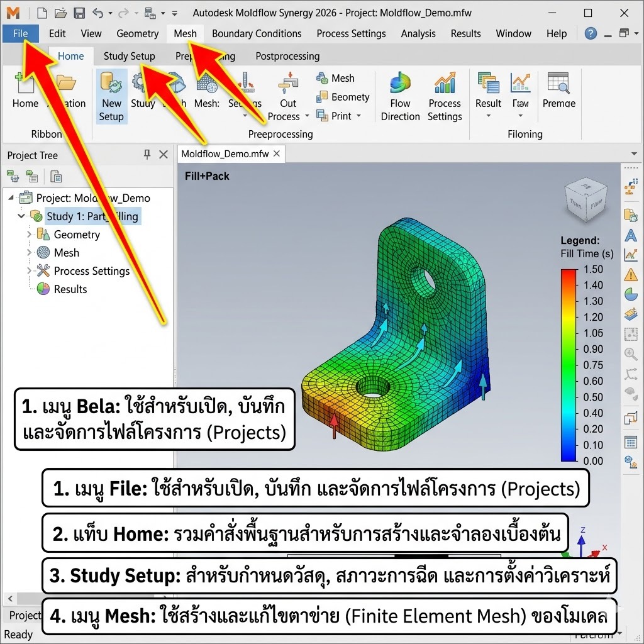The image size is (644, 644).
Task: Click the green and blue pie icon in the right toolbar
Action: [630, 294]
